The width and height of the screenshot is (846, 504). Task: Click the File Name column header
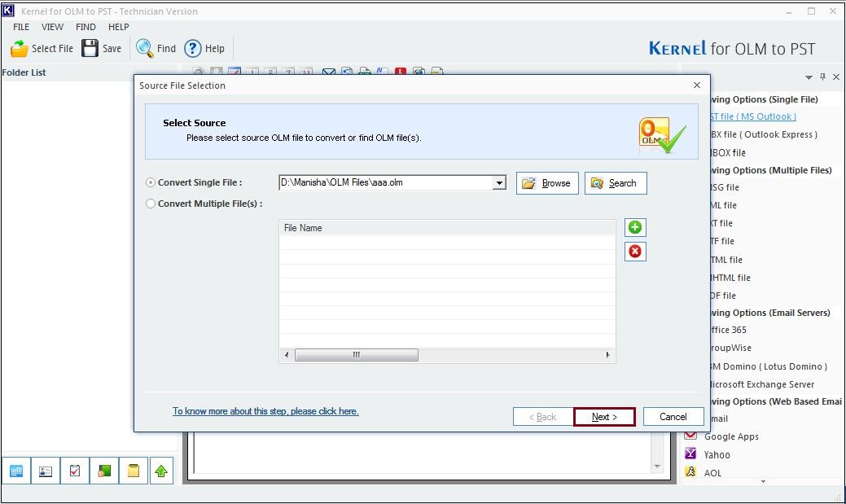(447, 228)
